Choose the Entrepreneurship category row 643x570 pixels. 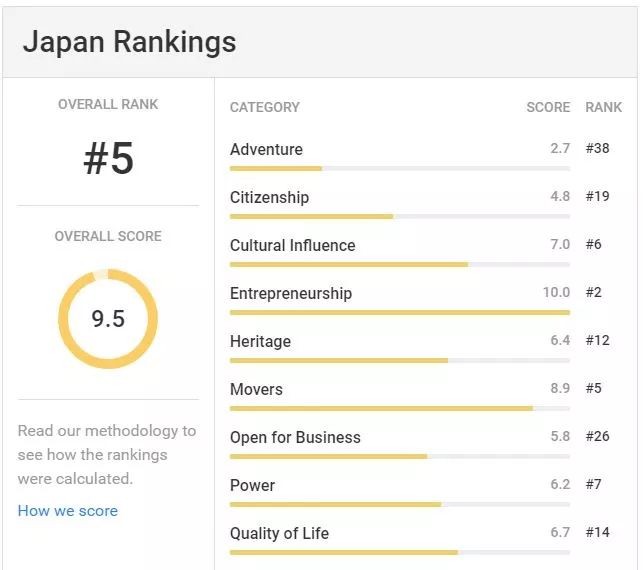pos(290,294)
